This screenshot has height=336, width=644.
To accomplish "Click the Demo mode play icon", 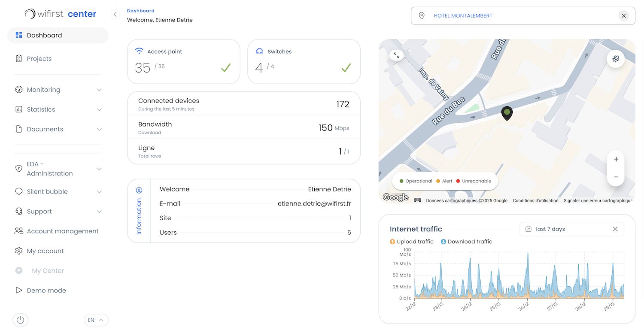I will (x=19, y=290).
